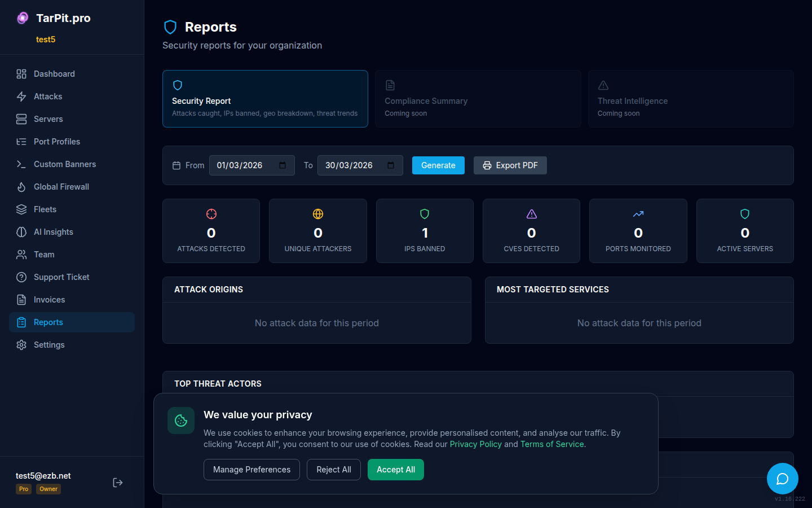Click the CVEs Detected warning triangle icon
This screenshot has height=508, width=812.
click(x=532, y=214)
